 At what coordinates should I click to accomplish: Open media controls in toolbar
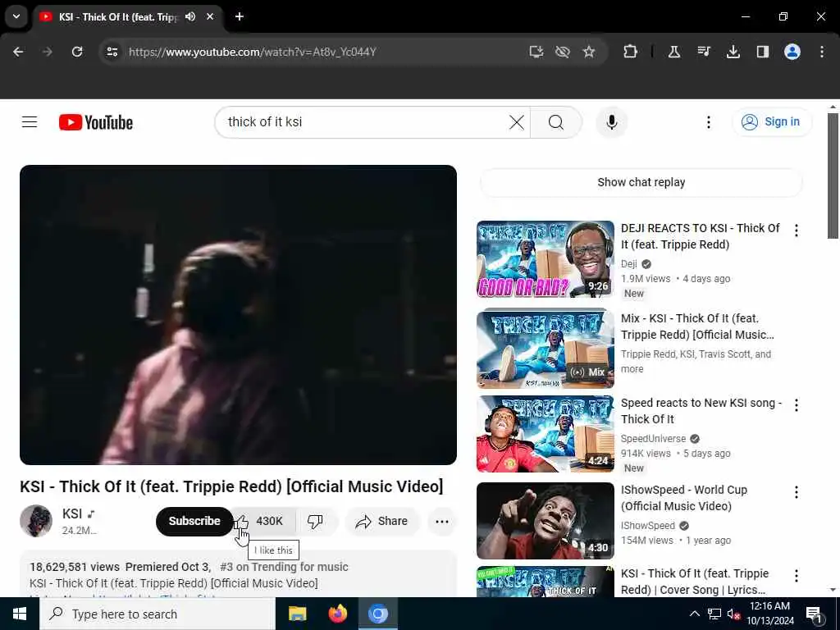pyautogui.click(x=703, y=52)
